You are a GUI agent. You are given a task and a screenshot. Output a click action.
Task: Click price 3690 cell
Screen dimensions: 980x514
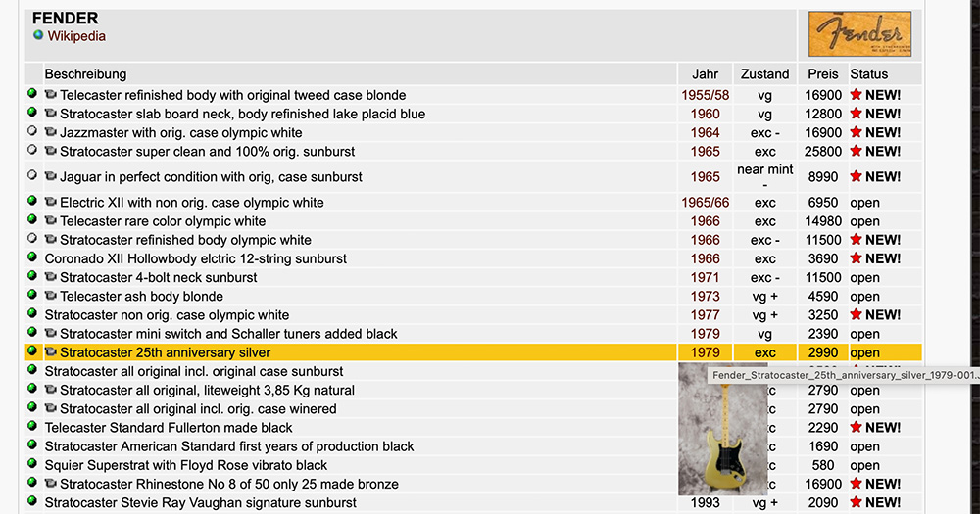tap(822, 258)
